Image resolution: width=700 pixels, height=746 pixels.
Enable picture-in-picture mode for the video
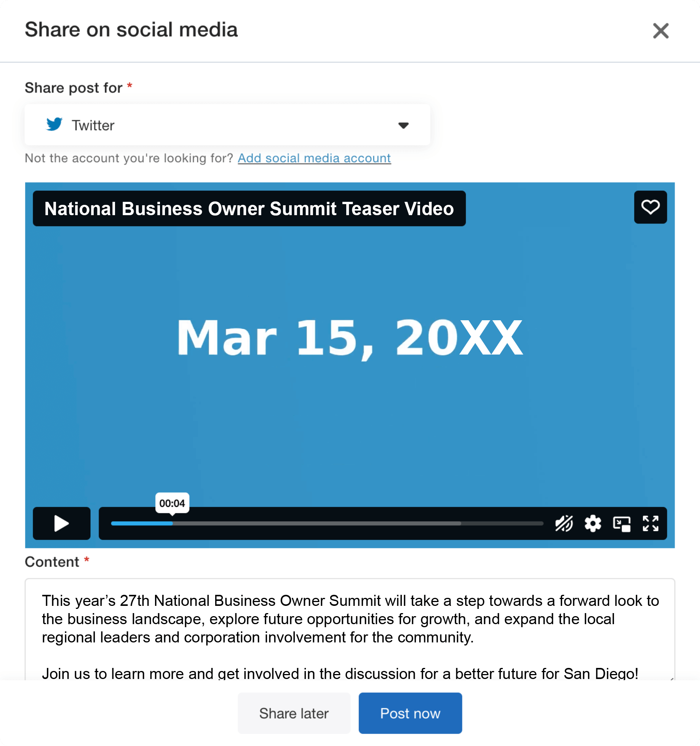coord(622,524)
